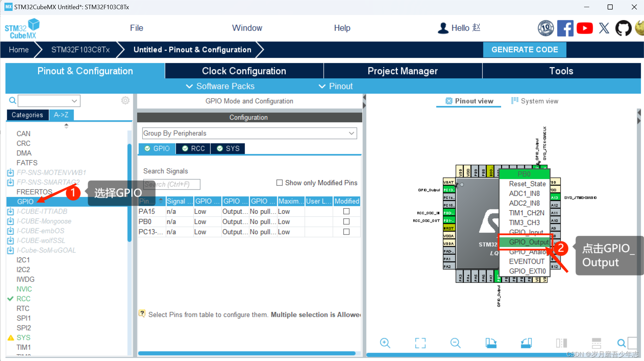
Task: Click the STM32CubeMX title bar app icon
Action: [x=8, y=7]
